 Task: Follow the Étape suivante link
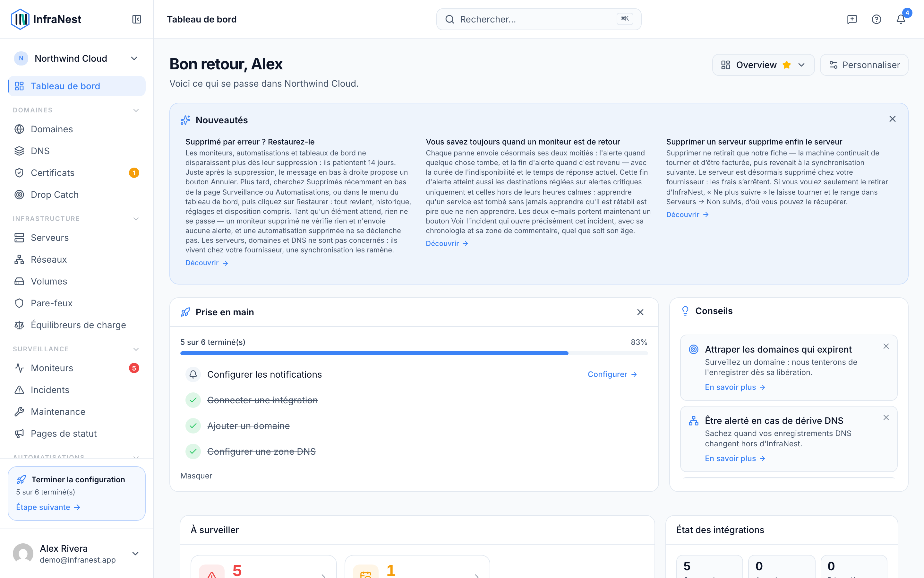point(48,507)
